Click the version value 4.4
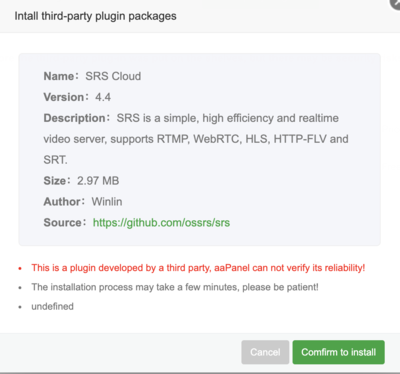This screenshot has width=400, height=374. [x=103, y=97]
